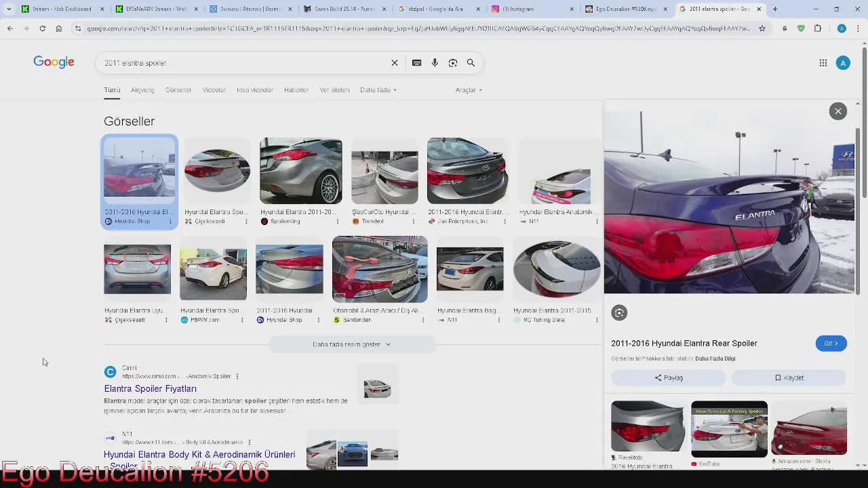
Task: Click the Daha Fazla Bilgi link
Action: [x=715, y=359]
